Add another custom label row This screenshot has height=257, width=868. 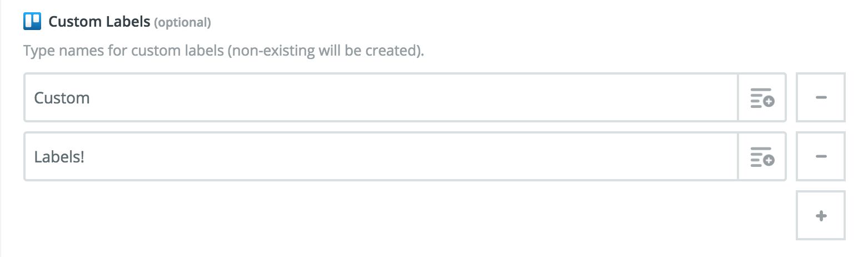pyautogui.click(x=821, y=216)
